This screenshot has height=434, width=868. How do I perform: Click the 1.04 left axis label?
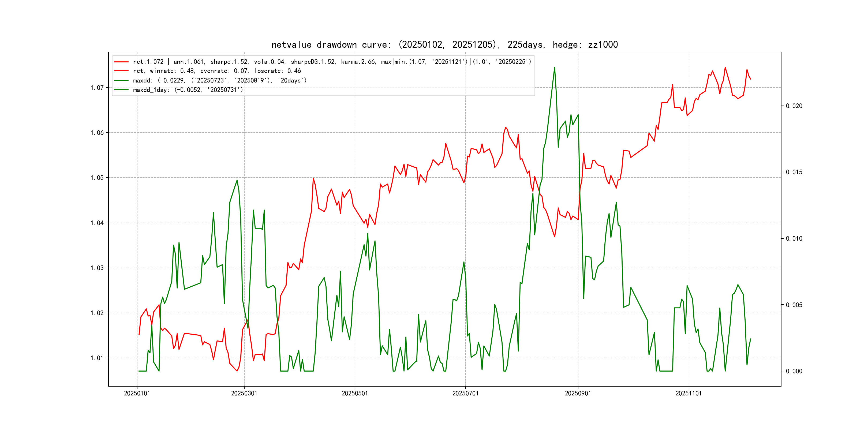97,223
